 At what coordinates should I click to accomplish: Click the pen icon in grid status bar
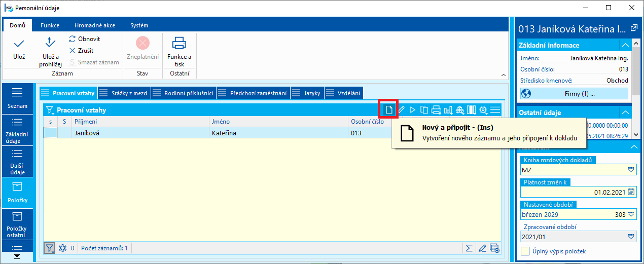point(483,248)
